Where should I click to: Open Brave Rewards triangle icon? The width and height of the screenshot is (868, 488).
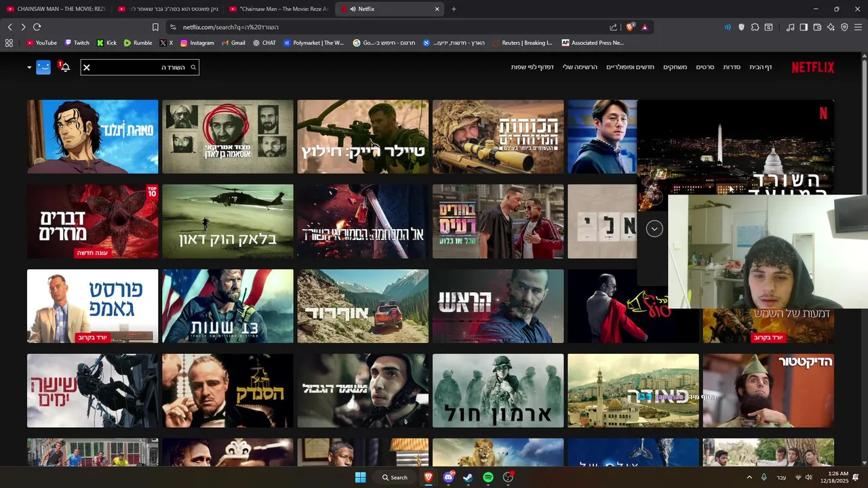click(x=644, y=27)
